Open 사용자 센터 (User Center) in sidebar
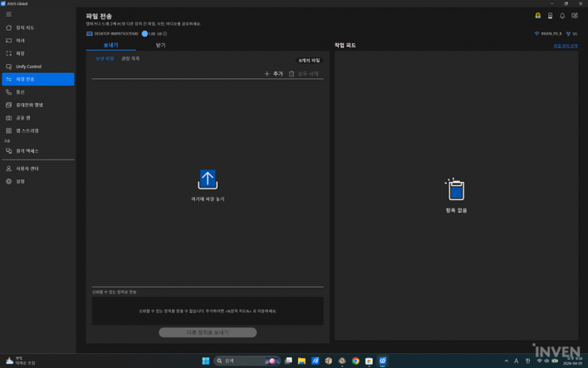Viewport: 588px width, 368px height. pos(27,169)
